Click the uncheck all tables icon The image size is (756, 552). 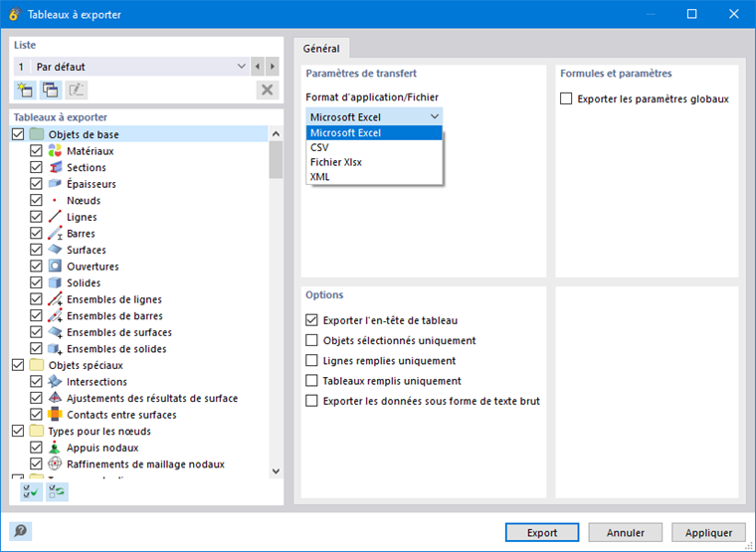57,491
